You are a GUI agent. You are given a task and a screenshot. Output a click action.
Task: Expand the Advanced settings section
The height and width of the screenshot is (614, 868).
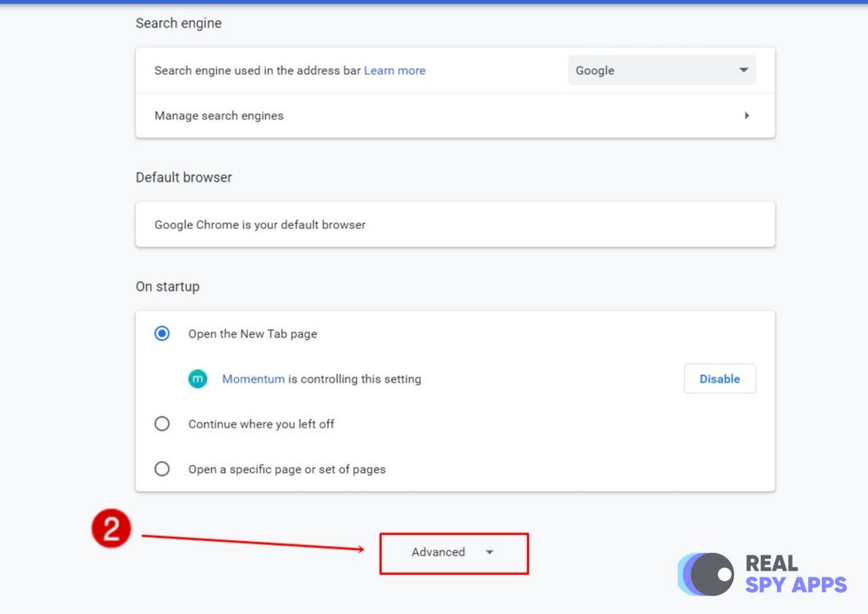coord(454,553)
